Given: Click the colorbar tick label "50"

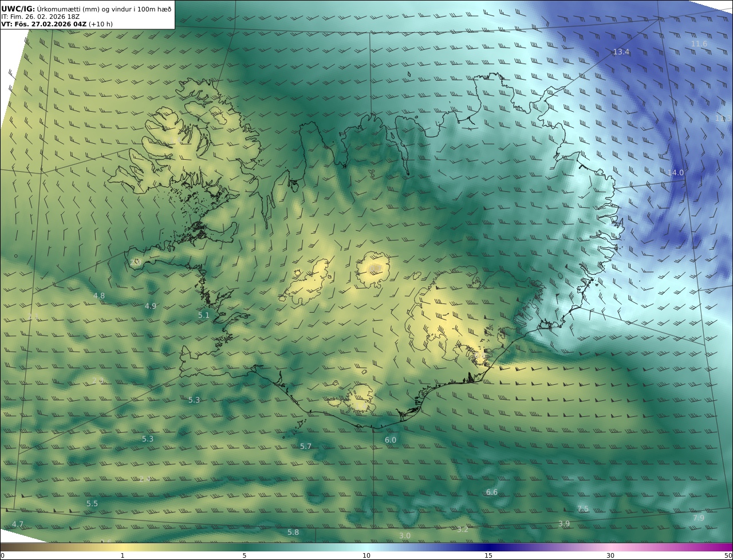Looking at the screenshot, I should [x=728, y=555].
